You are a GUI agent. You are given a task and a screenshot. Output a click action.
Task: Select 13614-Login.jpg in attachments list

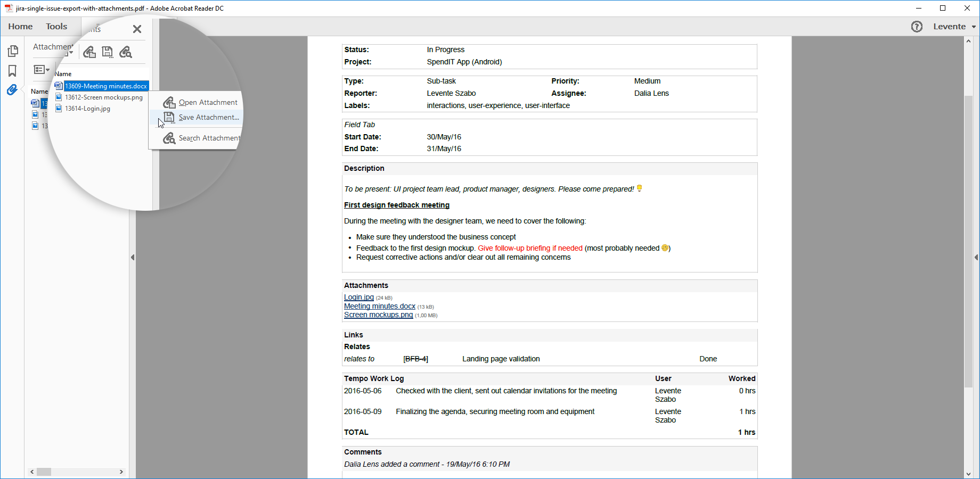(87, 109)
